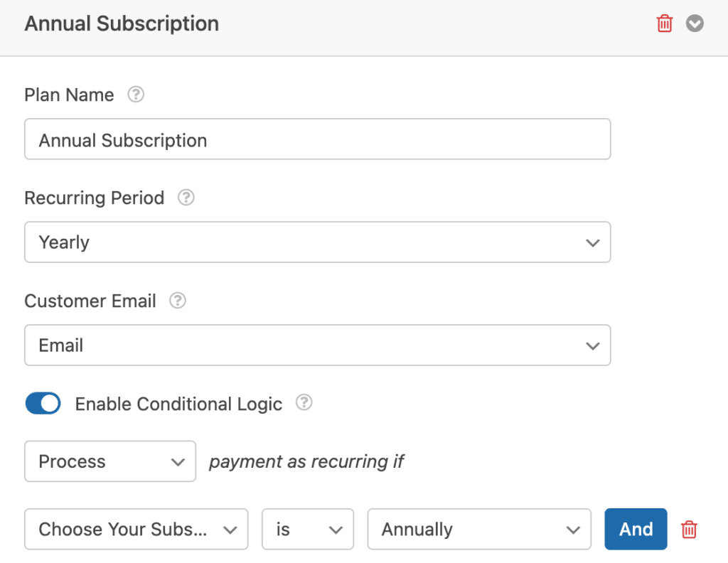Click the And button to add condition
The image size is (728, 563).
[x=636, y=529]
